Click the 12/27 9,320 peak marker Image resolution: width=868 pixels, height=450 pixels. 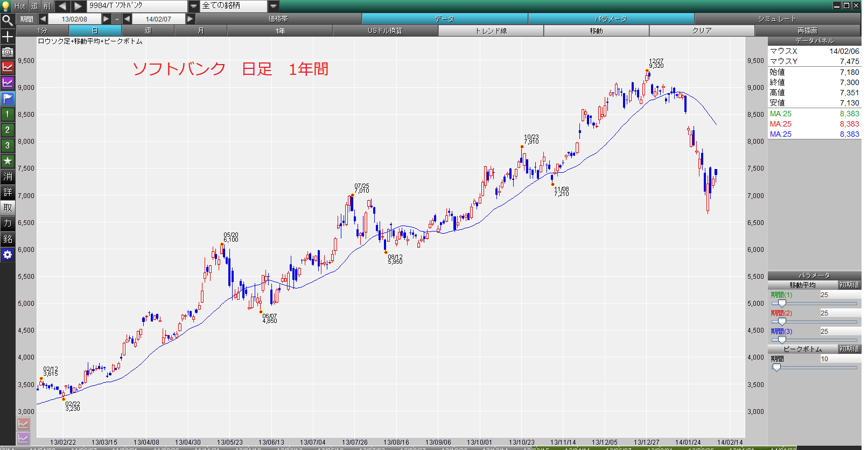click(x=647, y=71)
